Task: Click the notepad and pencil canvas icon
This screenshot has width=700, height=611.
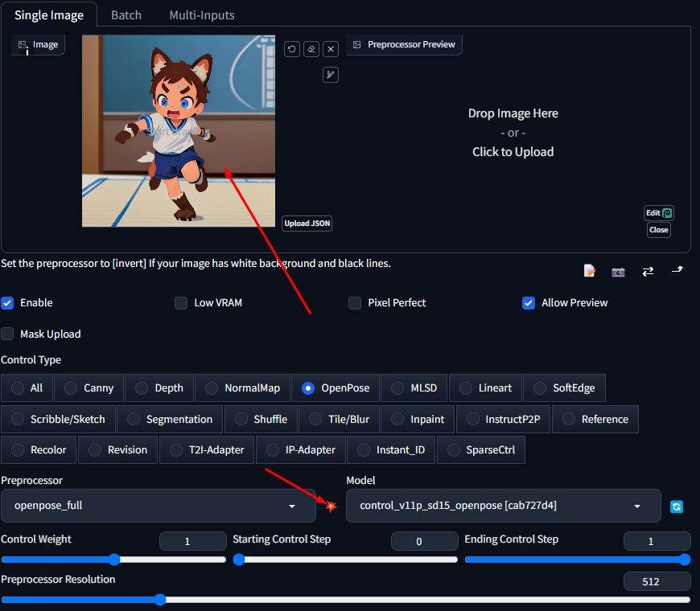Action: coord(590,271)
